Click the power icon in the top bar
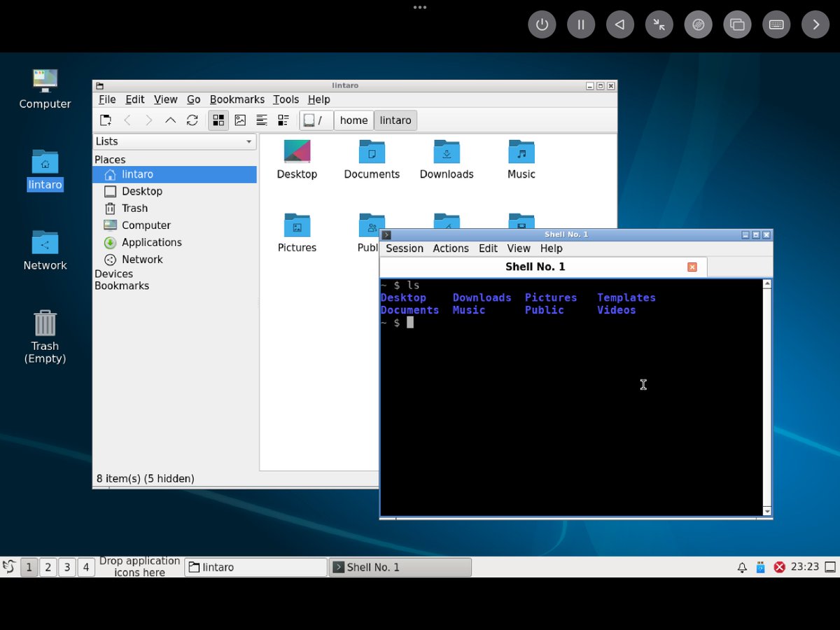Screen dimensions: 840x630 click(x=542, y=24)
